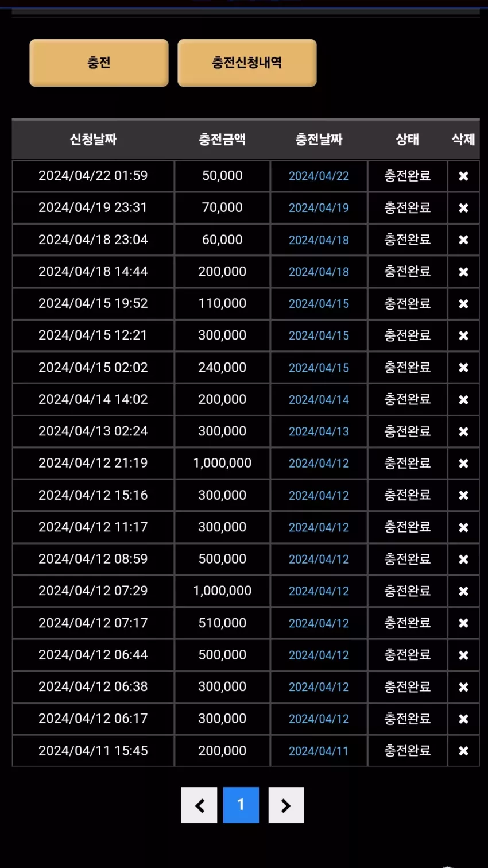The height and width of the screenshot is (868, 488).
Task: Remove the 2024/04/18 23:04 row
Action: (463, 240)
